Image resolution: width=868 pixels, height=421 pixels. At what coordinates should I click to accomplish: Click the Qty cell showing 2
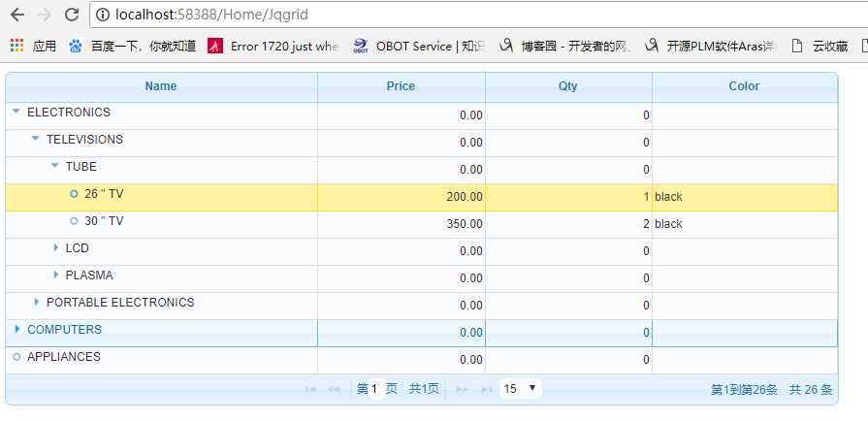click(568, 224)
